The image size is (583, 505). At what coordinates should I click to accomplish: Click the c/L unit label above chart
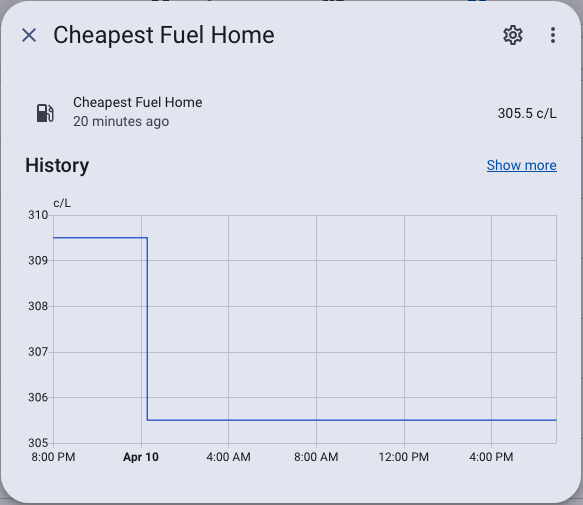[x=62, y=203]
